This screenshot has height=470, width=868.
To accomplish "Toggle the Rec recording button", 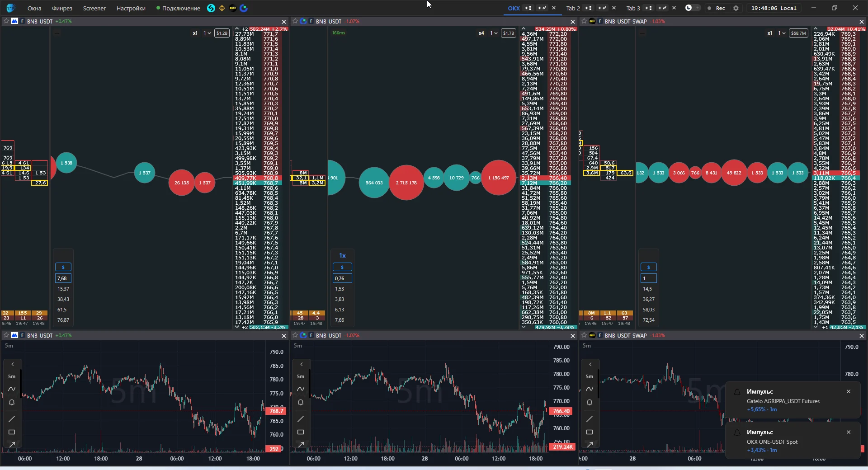I will [716, 8].
